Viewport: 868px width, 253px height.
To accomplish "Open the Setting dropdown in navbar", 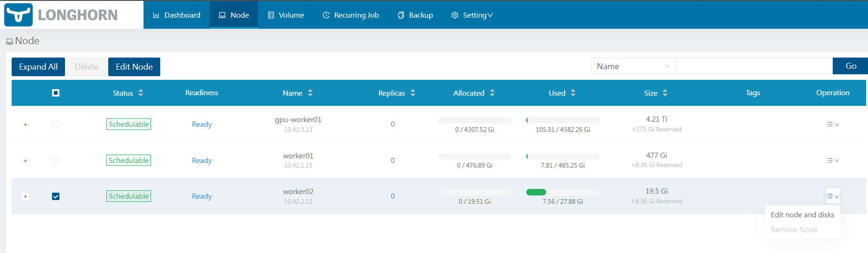I will point(472,15).
